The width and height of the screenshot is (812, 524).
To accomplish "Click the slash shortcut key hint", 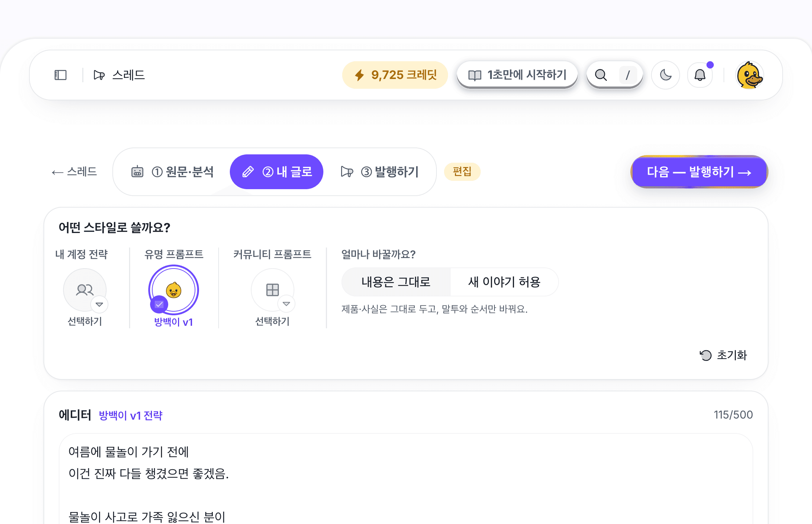I will [628, 75].
